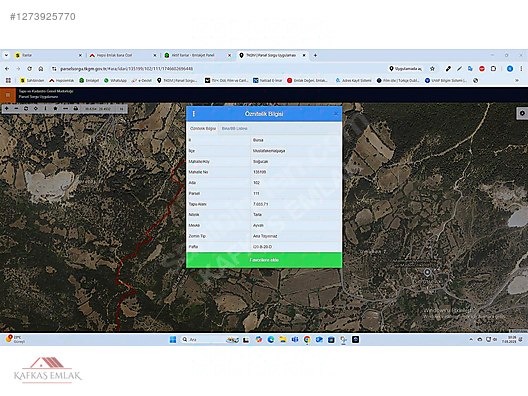Switch to the first İlanlar browser tab
The width and height of the screenshot is (528, 396).
pos(48,55)
